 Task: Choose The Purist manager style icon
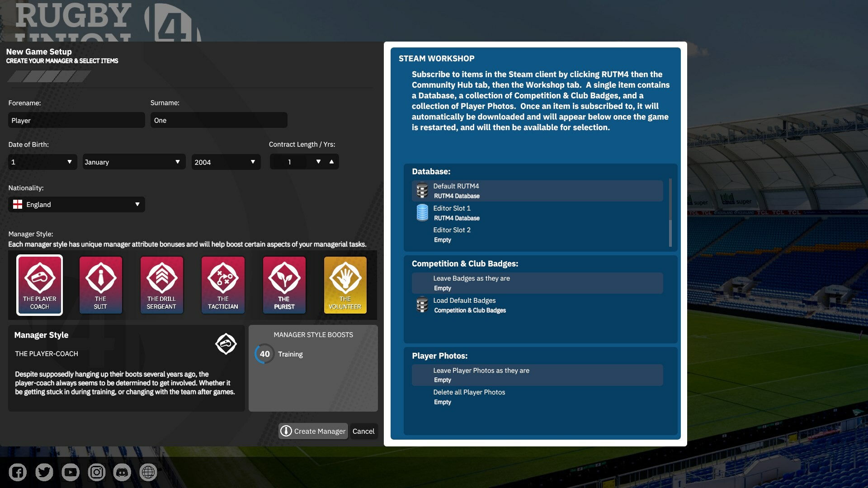[x=284, y=285]
